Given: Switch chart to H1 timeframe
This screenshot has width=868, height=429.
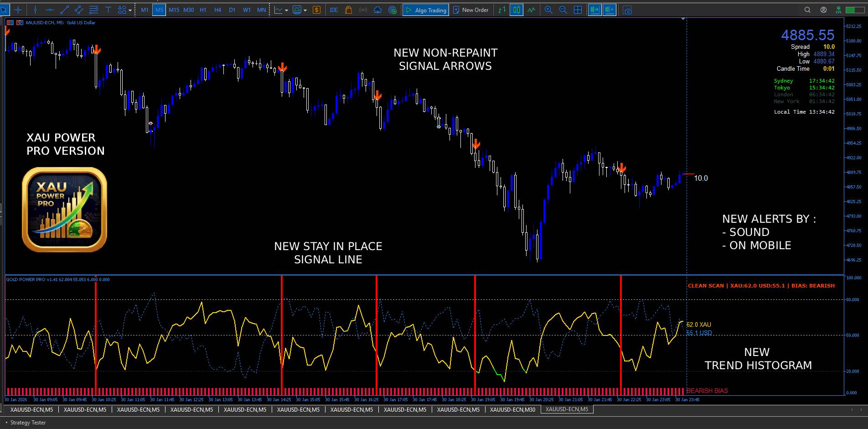Looking at the screenshot, I should 203,10.
